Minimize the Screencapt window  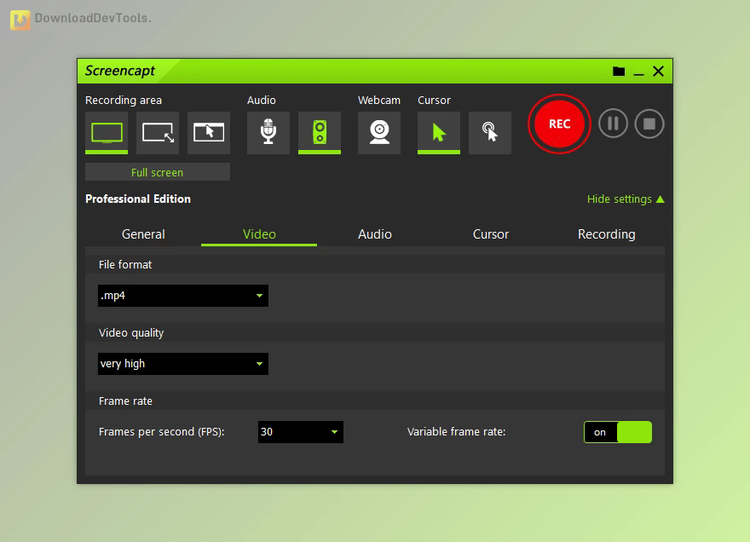(x=639, y=72)
